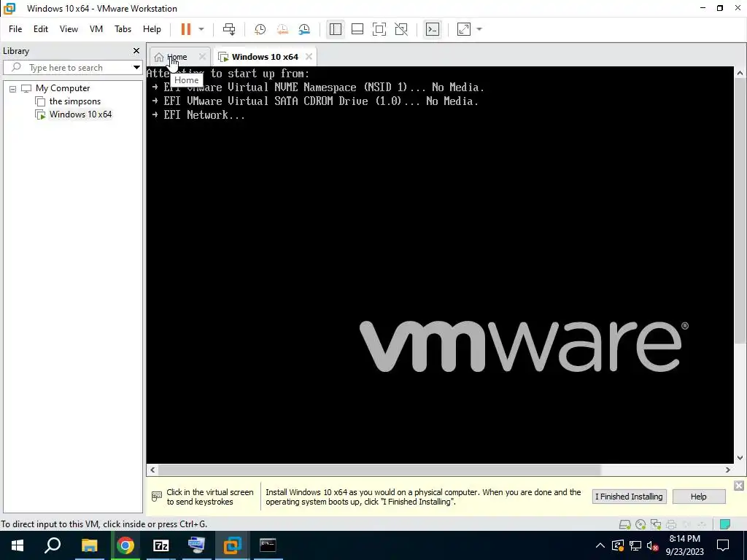This screenshot has height=560, width=747.
Task: Click the network adapter status icon
Action: coord(656,525)
